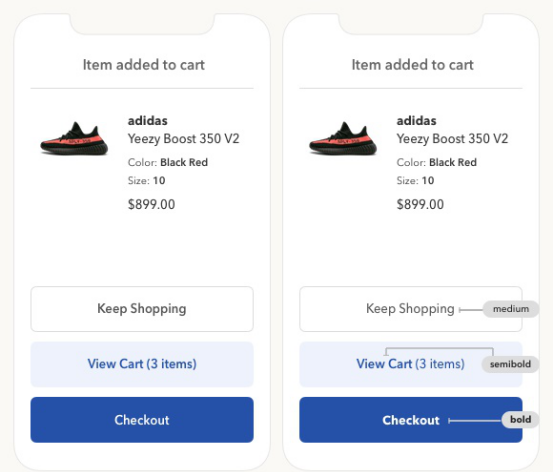The width and height of the screenshot is (554, 472).
Task: Click adidas brand name in left mockup
Action: tap(148, 121)
